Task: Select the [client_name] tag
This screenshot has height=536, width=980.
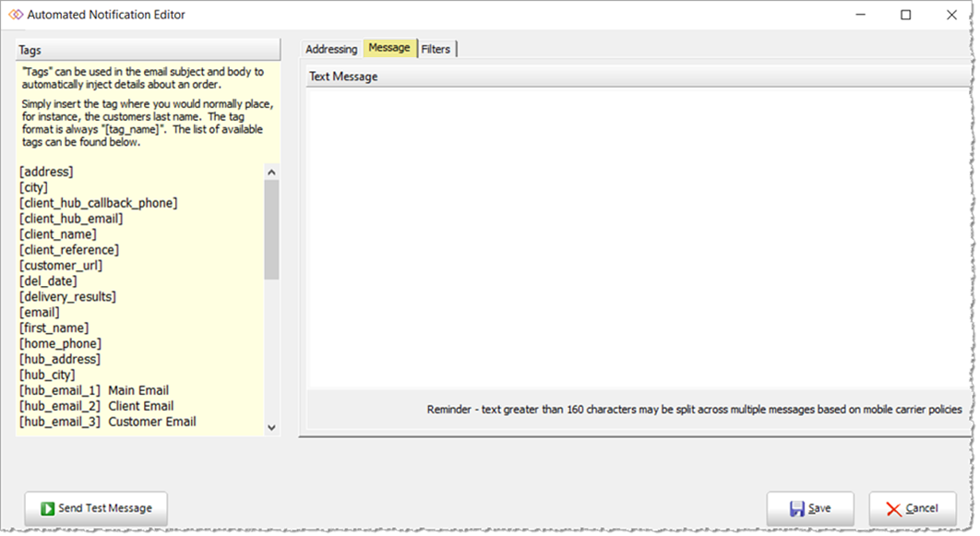Action: coord(58,233)
